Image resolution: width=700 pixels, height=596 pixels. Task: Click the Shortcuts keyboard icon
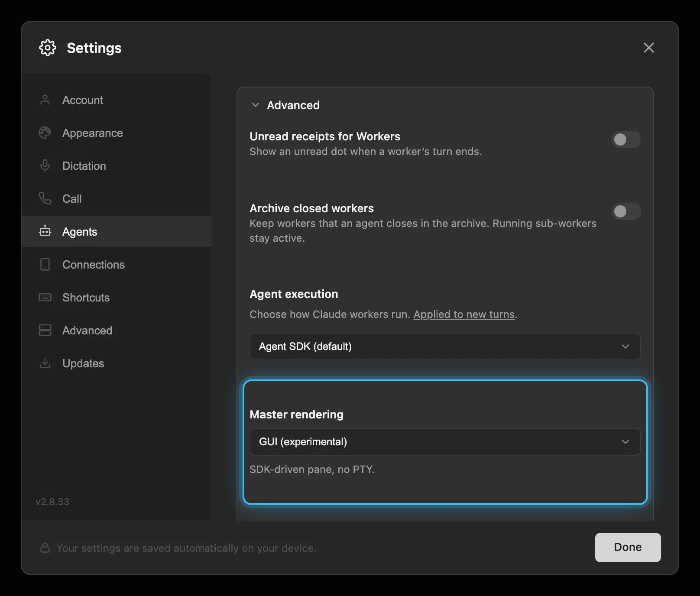click(45, 297)
